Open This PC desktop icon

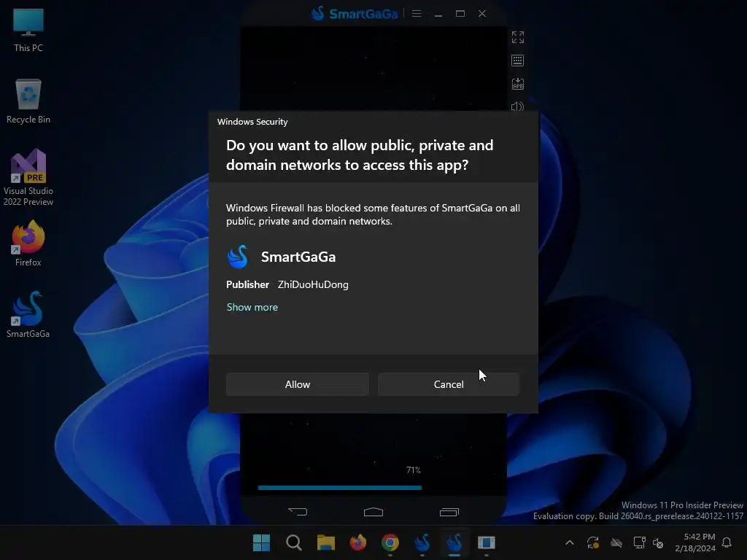28,31
